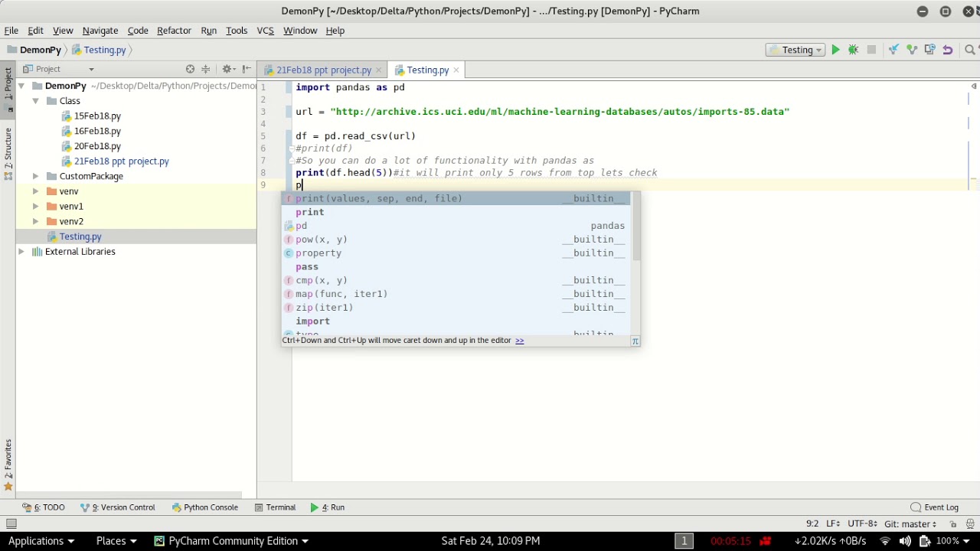Open the inspector hector icon in status bar
This screenshot has width=980, height=551.
pyautogui.click(x=970, y=524)
